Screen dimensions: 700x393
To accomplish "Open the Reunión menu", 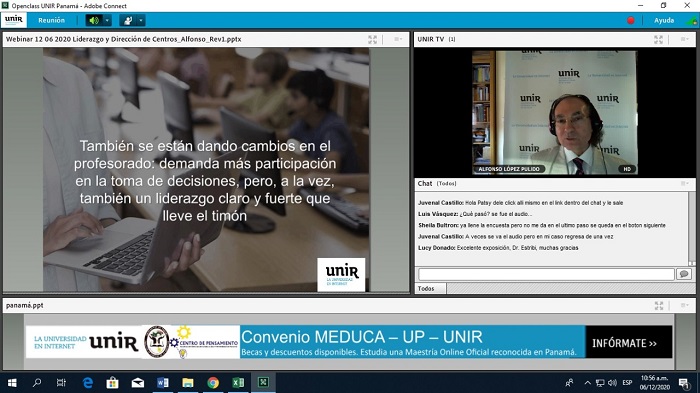I will point(51,21).
